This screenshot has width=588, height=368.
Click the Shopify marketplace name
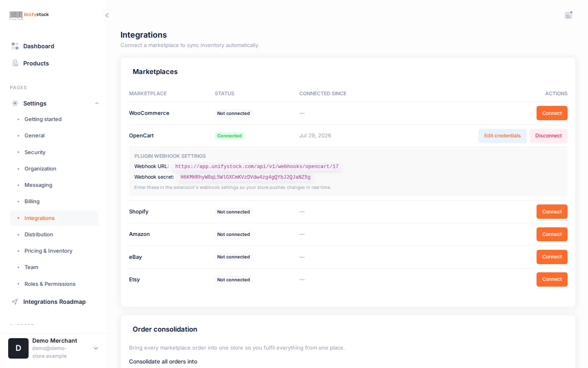(139, 212)
